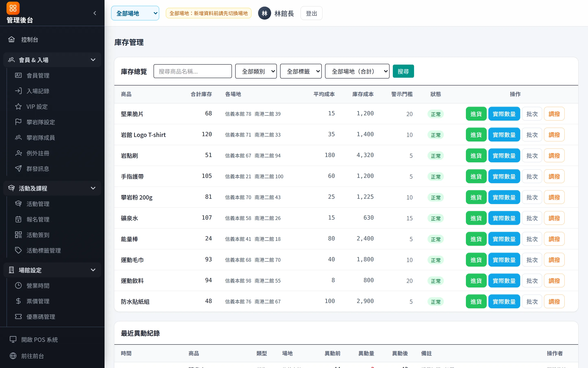Screen dimensions: 588x368
Task: Open the 全部場地（合計）venue filter
Action: (357, 71)
